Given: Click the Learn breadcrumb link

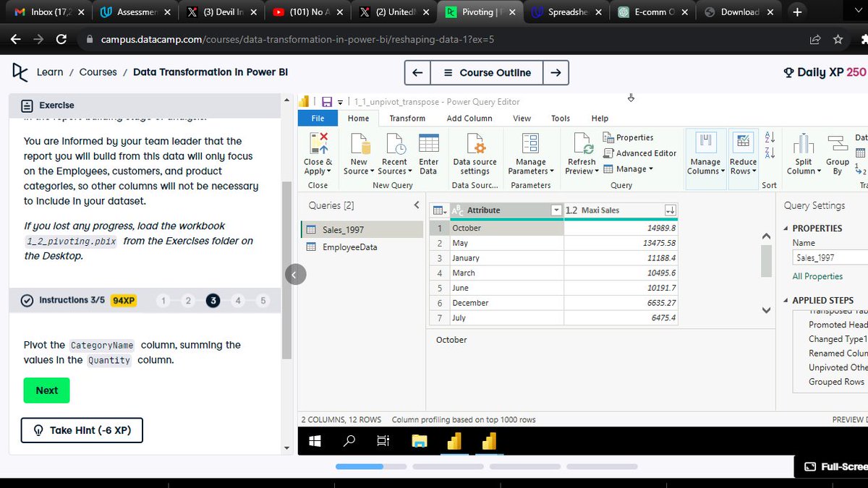Looking at the screenshot, I should pos(50,72).
